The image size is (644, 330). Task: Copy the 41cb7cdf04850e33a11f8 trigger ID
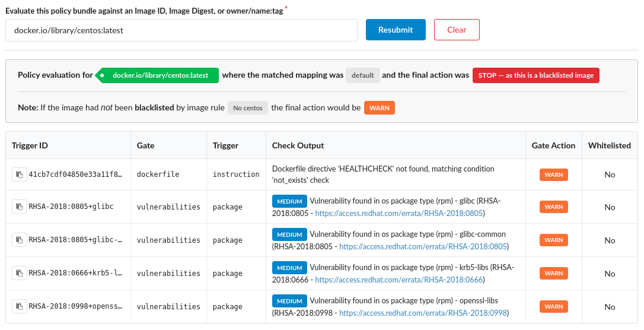tap(20, 174)
